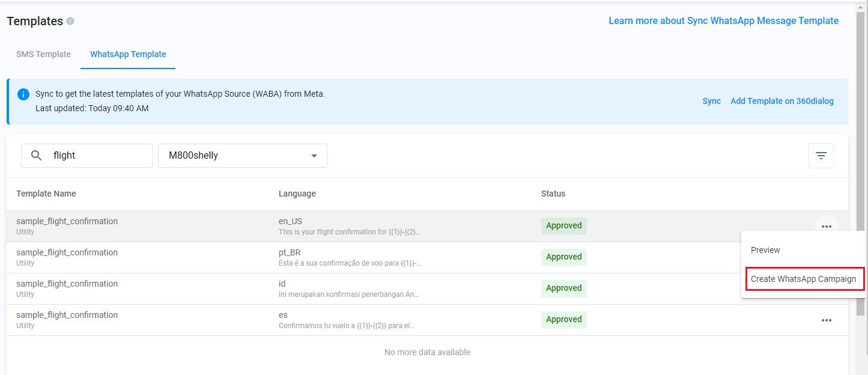
Task: Click the vertical scrollbar on right edge
Action: (x=861, y=180)
